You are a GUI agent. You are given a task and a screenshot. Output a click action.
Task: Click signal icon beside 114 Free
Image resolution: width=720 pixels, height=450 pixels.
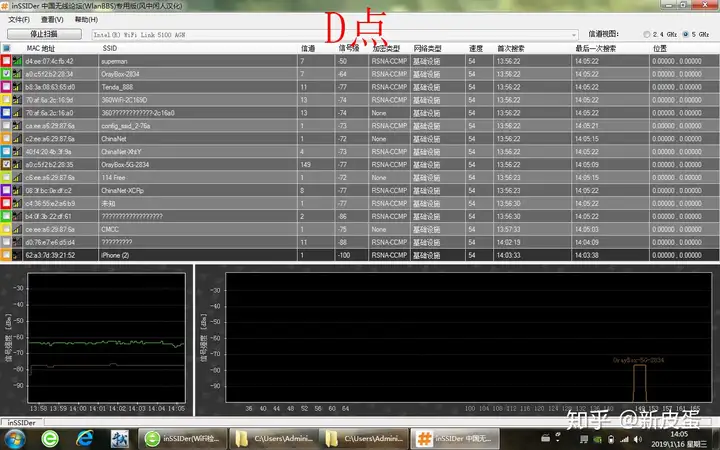(x=17, y=177)
